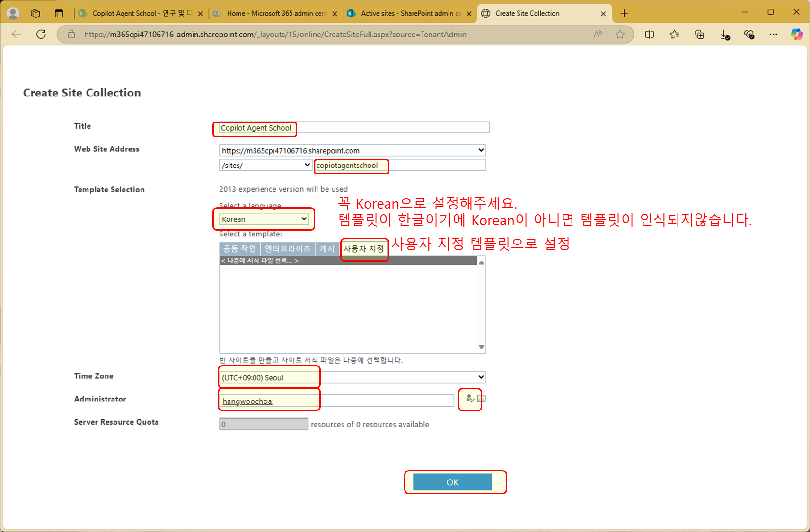This screenshot has height=532, width=810.
Task: Open the split screen icon
Action: click(650, 34)
